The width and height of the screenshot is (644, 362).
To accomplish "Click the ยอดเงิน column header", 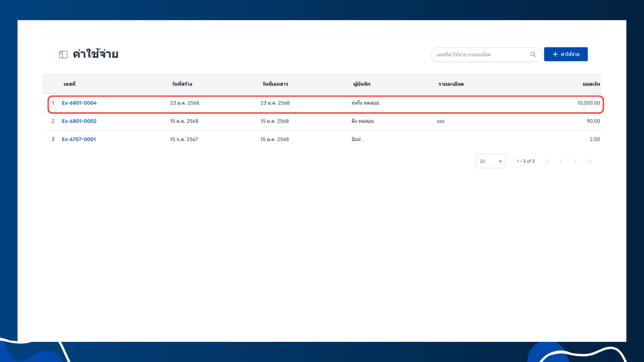I will [591, 84].
